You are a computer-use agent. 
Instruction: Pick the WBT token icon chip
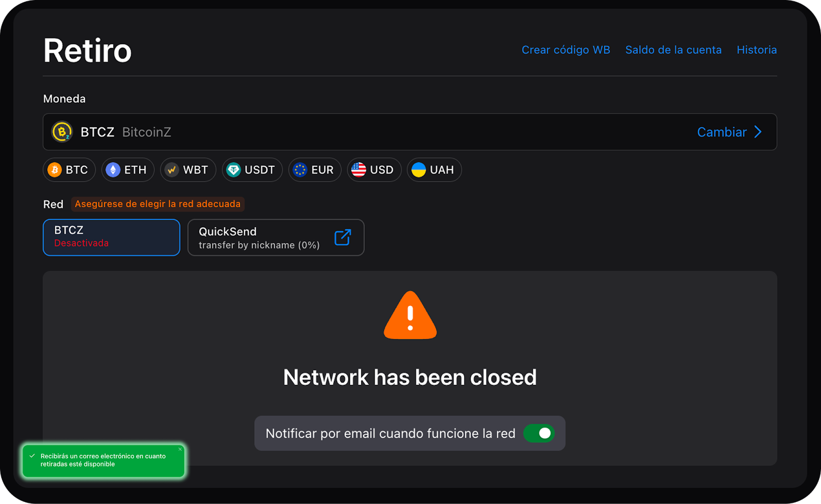pos(188,170)
